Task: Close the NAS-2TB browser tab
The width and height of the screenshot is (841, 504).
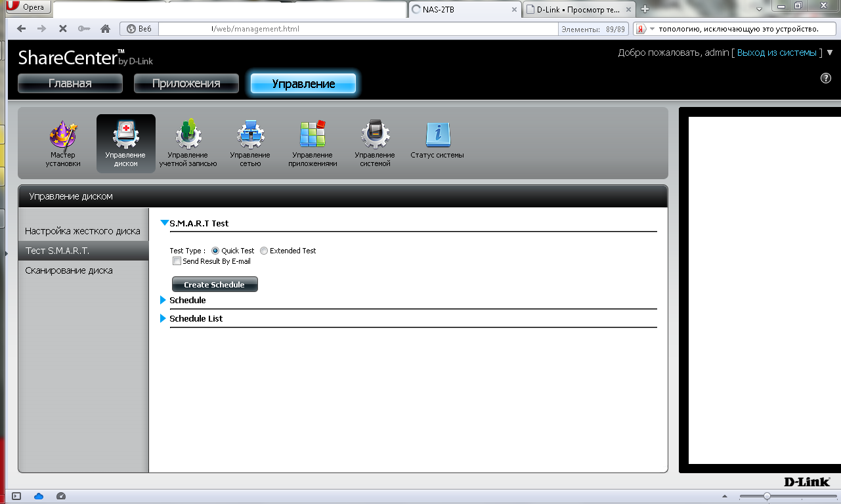Action: click(513, 9)
